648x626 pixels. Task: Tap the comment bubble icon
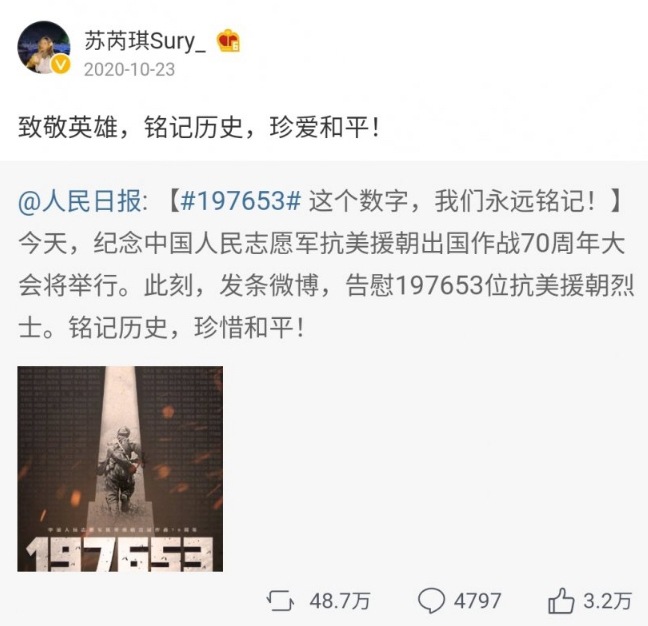coord(431,601)
